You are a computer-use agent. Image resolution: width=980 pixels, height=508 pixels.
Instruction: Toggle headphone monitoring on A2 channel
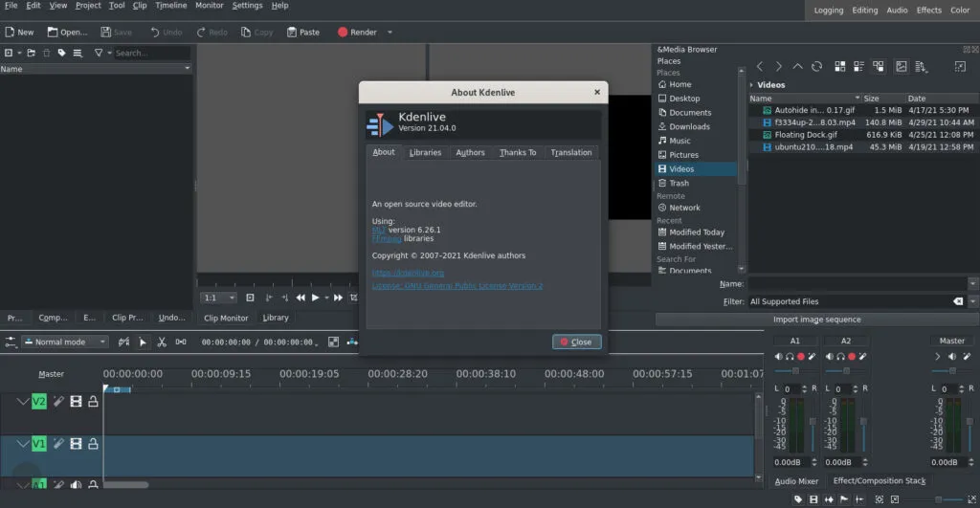click(x=839, y=357)
